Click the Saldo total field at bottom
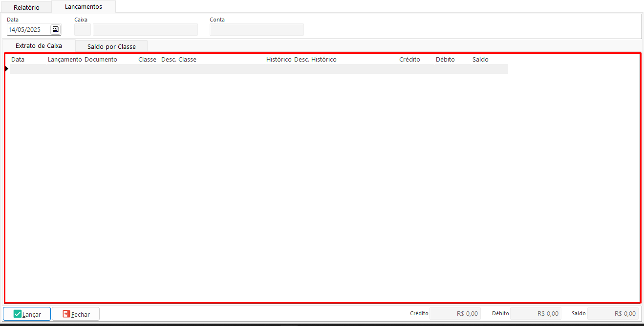The width and height of the screenshot is (644, 326). pos(613,314)
